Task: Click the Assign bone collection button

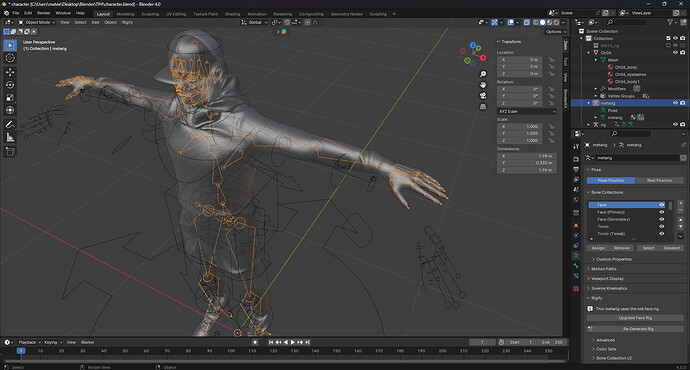Action: coord(598,248)
